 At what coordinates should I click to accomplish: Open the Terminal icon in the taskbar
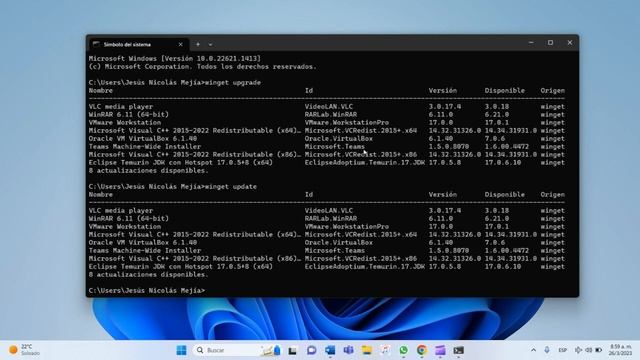pos(458,350)
